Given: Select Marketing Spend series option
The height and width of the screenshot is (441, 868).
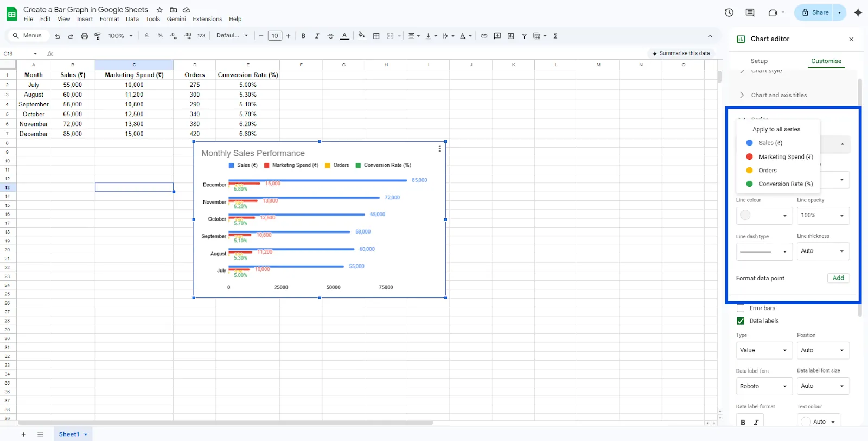Looking at the screenshot, I should point(779,156).
